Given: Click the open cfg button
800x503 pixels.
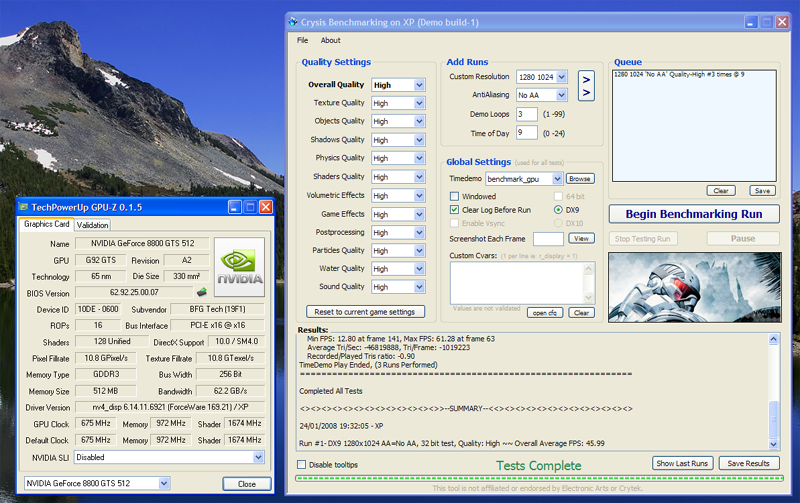Looking at the screenshot, I should (544, 313).
